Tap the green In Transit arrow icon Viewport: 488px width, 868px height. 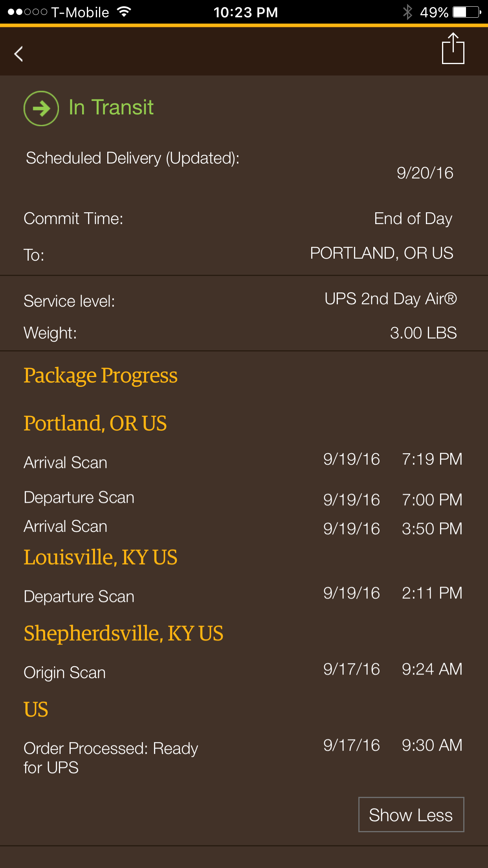[x=41, y=108]
